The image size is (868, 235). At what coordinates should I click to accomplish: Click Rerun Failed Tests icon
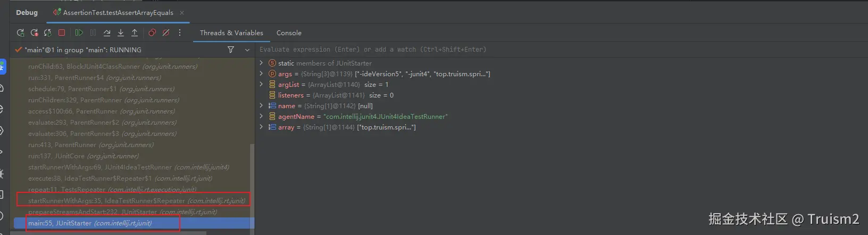coord(34,33)
